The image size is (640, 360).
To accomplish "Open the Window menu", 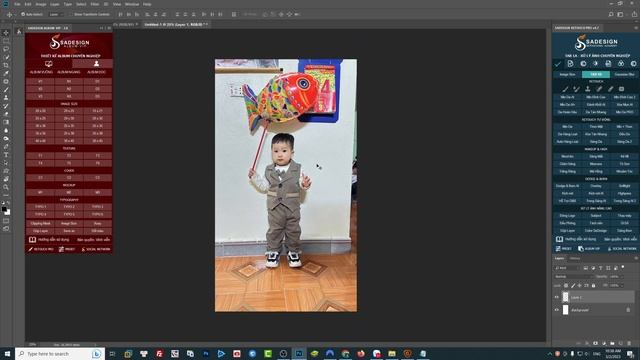I will [132, 4].
